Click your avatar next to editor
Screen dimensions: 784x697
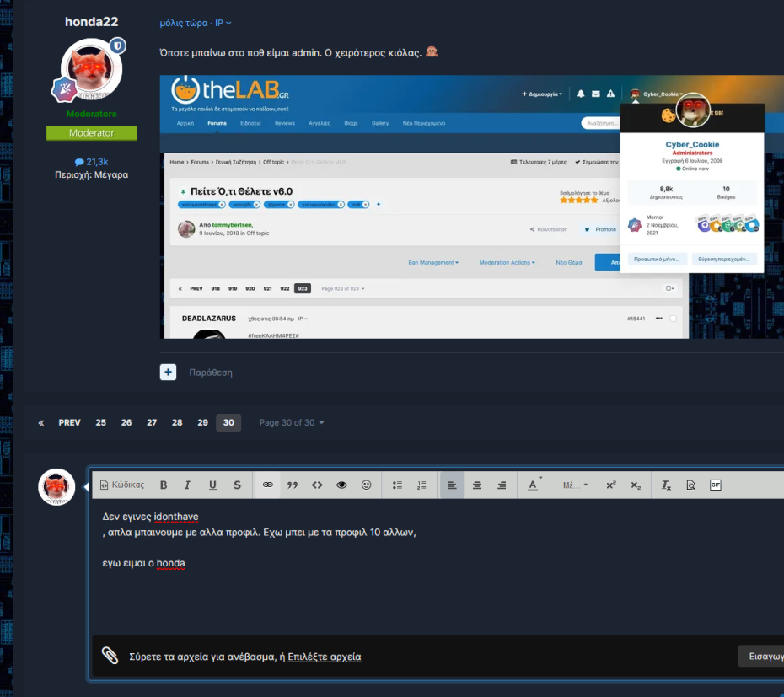(56, 487)
